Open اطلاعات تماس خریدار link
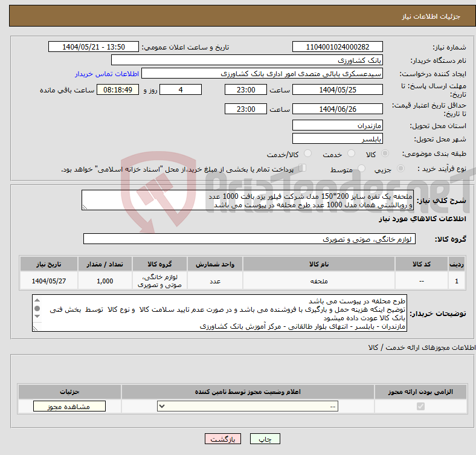Screen dimensions: 476x455 pos(107,74)
